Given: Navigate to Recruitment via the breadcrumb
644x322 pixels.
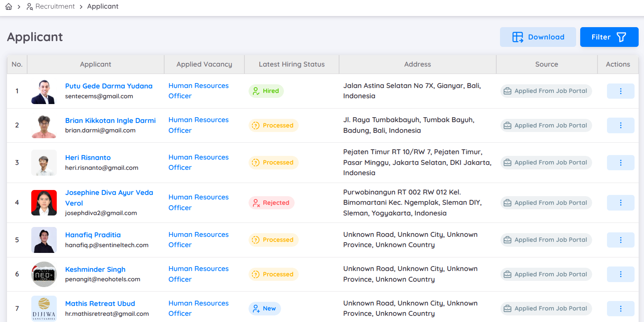Looking at the screenshot, I should (55, 6).
